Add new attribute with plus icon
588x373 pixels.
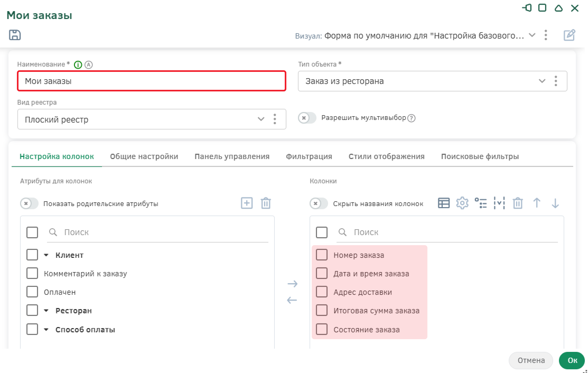pyautogui.click(x=247, y=203)
